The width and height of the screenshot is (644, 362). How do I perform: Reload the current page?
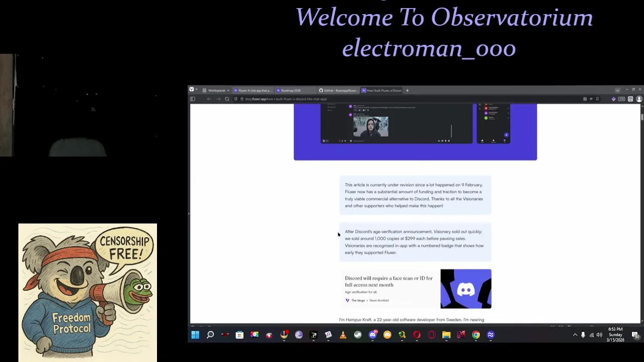tap(227, 99)
